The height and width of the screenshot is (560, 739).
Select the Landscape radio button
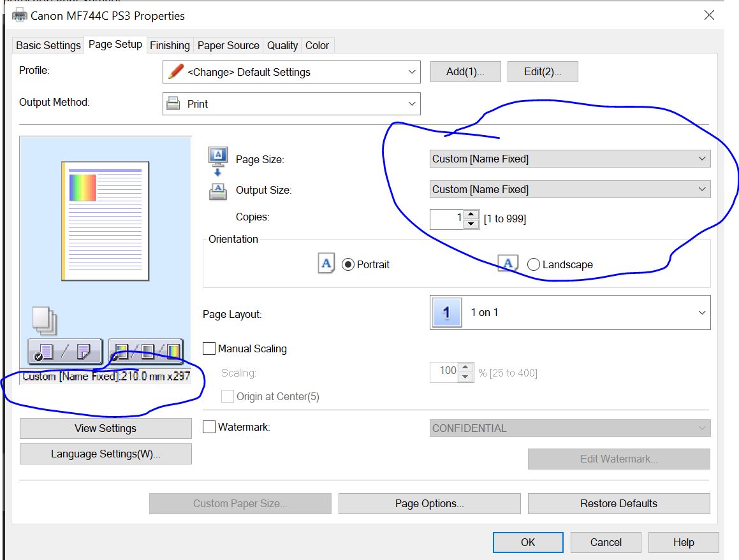(x=534, y=264)
